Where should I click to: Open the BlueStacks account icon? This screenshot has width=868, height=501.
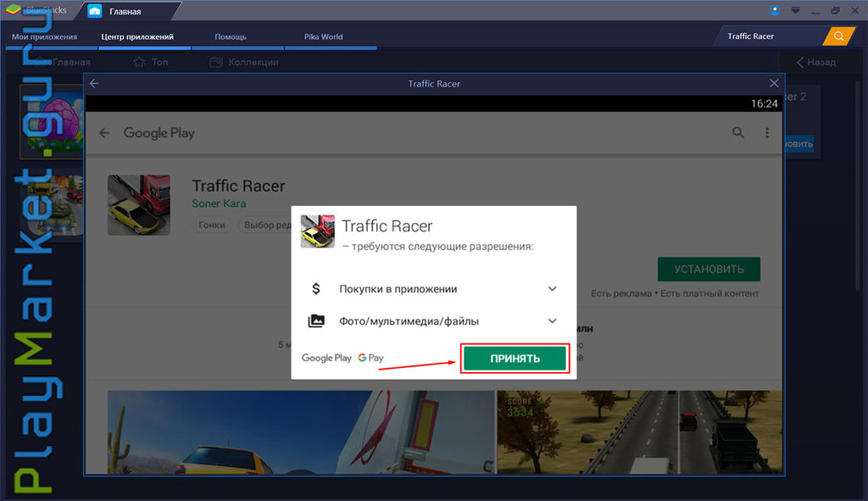(x=775, y=10)
